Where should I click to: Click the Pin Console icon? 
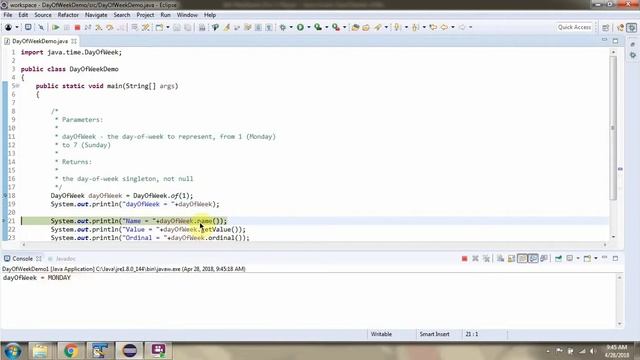pos(558,258)
